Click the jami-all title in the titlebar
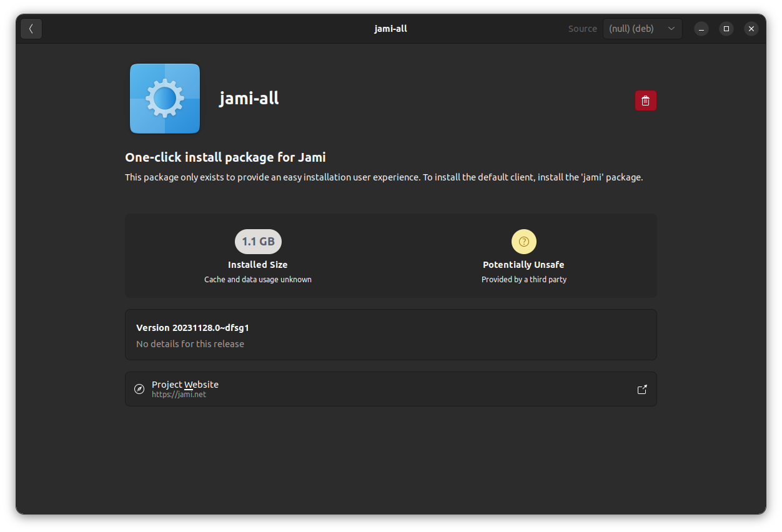 (390, 28)
